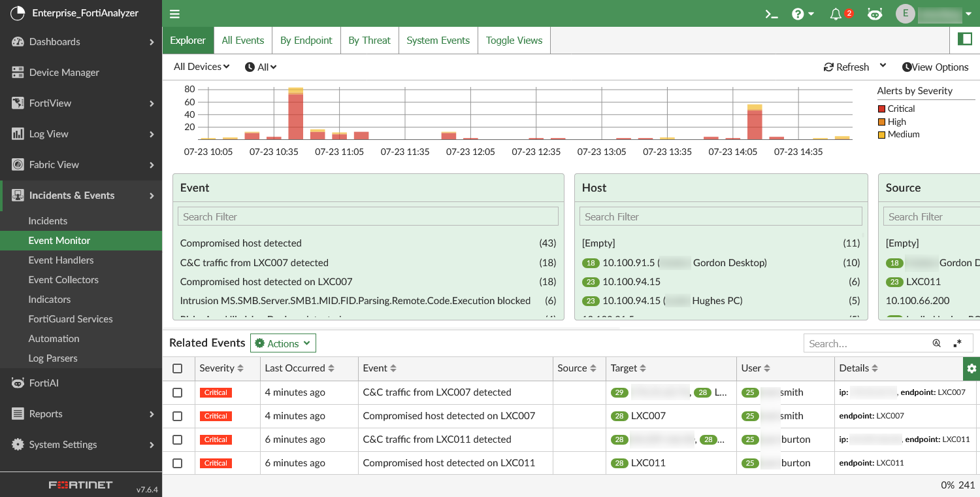Open the time range All dropdown
The image size is (980, 497).
pos(261,67)
